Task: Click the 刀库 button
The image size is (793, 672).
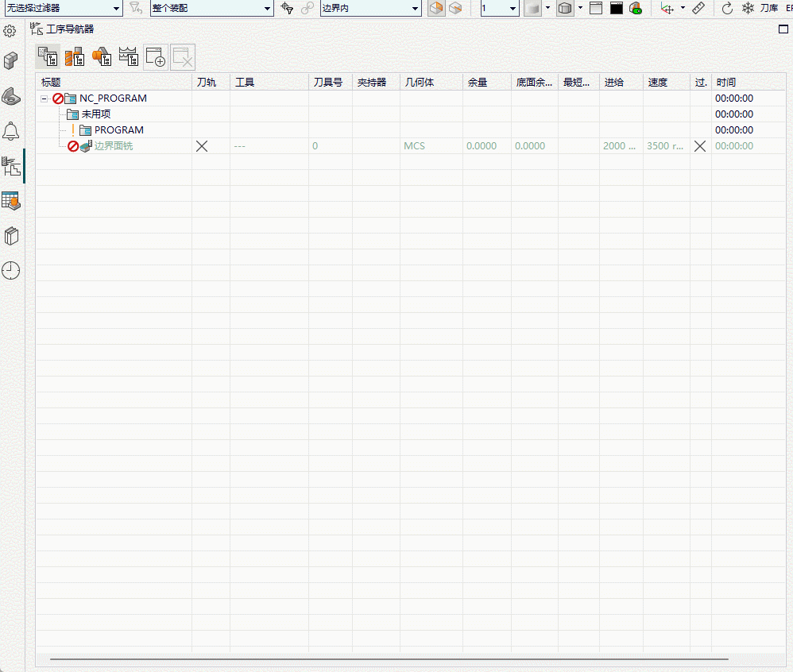Action: pos(768,8)
